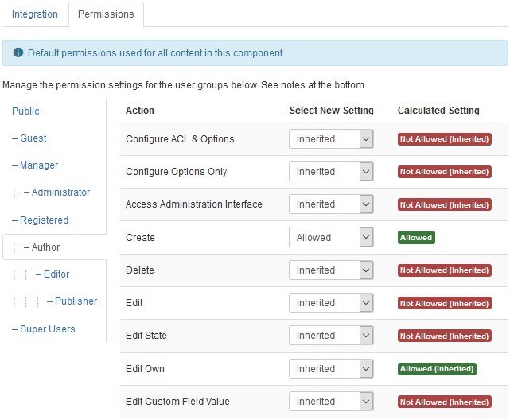The image size is (510, 420).
Task: Expand the Configure Options Only dropdown
Action: (x=330, y=172)
